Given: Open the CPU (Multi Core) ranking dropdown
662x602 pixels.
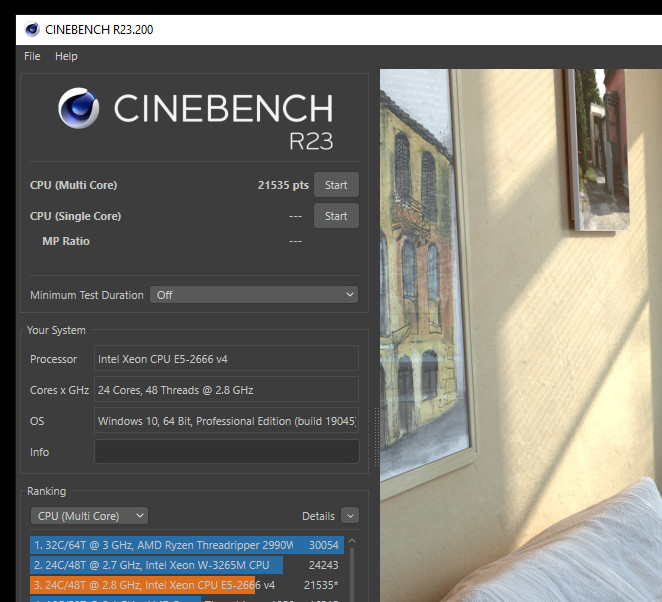Looking at the screenshot, I should 89,515.
